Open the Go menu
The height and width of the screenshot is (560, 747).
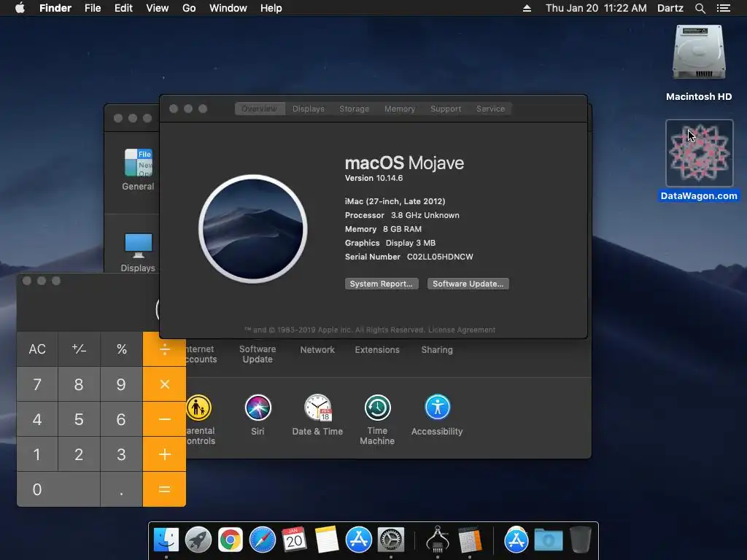pyautogui.click(x=189, y=8)
